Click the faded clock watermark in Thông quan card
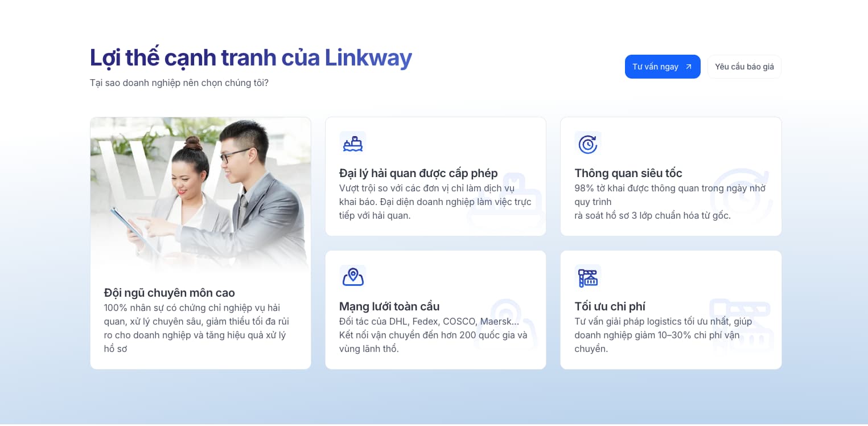 741,196
